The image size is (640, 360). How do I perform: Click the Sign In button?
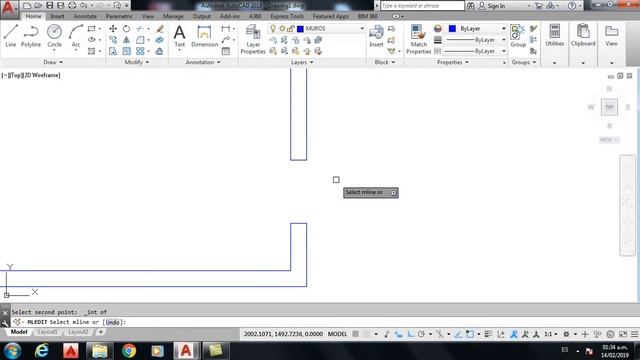coord(492,6)
